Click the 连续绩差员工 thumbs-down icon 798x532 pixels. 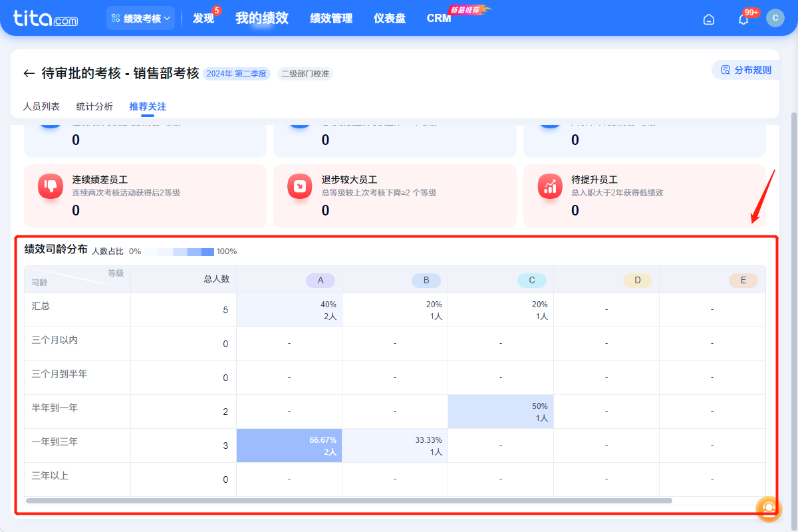coord(51,186)
